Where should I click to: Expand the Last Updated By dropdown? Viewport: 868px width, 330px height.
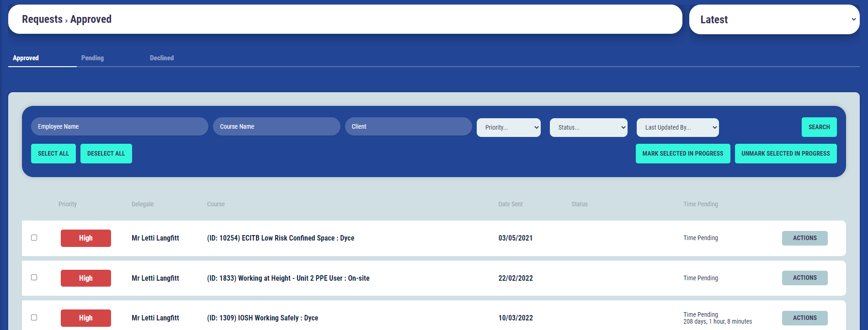pyautogui.click(x=677, y=128)
